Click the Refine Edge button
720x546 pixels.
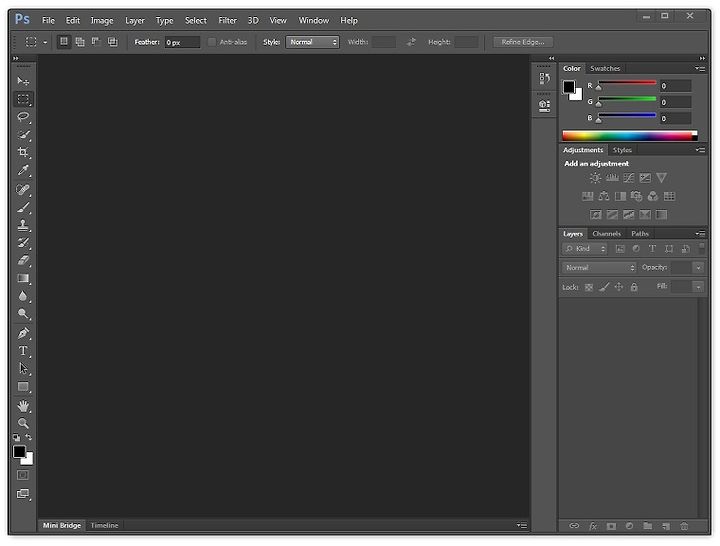(523, 42)
